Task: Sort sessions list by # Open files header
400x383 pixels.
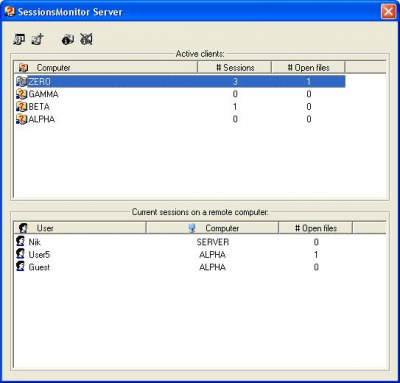Action: coord(316,228)
